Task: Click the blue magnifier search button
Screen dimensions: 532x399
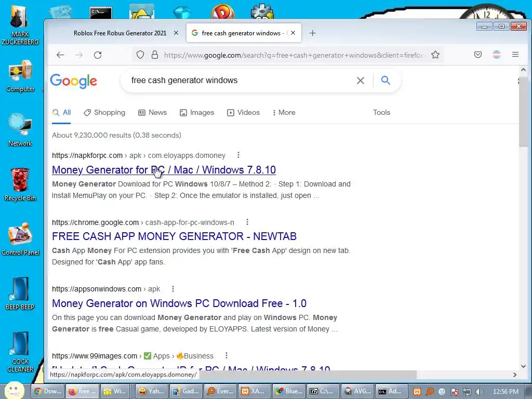Action: click(385, 80)
